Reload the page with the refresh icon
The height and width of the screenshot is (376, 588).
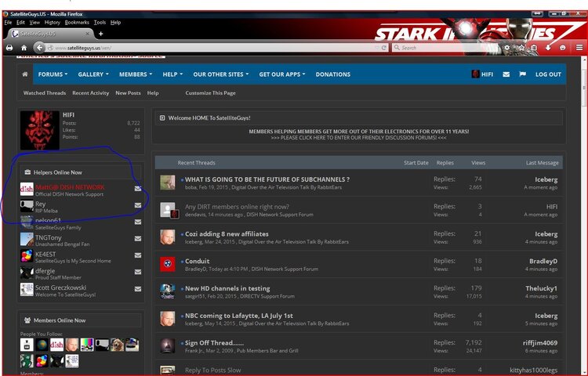coord(384,48)
